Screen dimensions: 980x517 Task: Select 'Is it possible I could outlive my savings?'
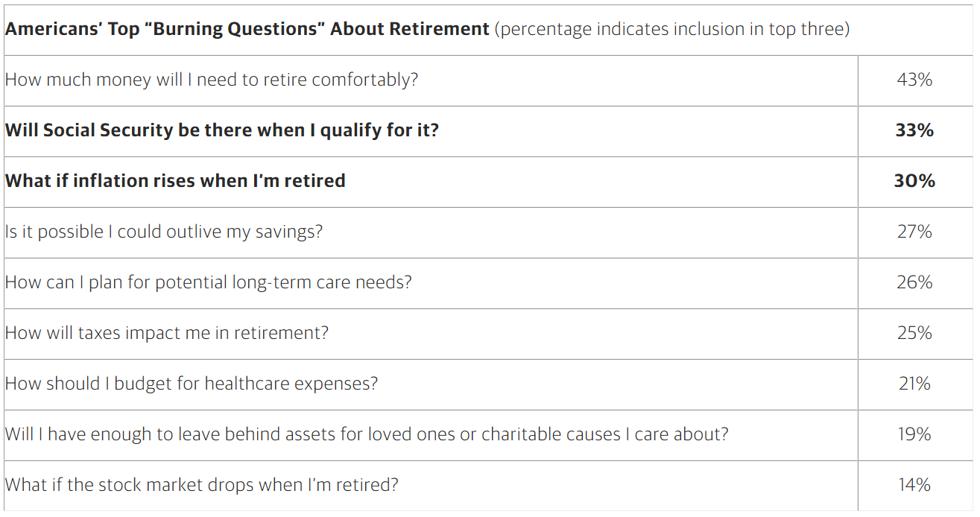[x=164, y=232]
